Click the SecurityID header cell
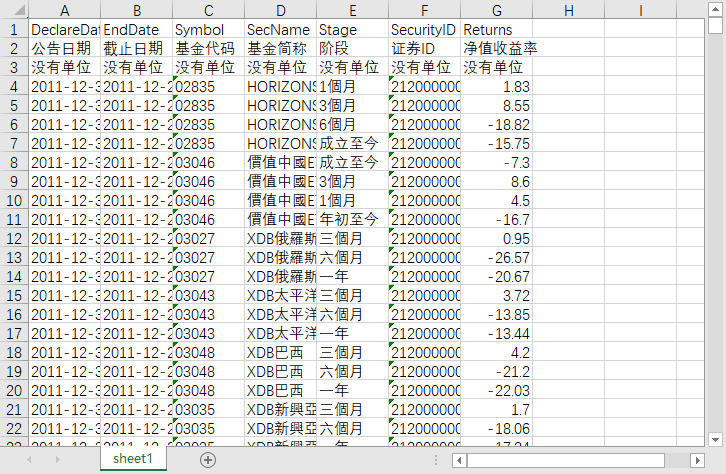Image resolution: width=726 pixels, height=474 pixels. (x=425, y=30)
